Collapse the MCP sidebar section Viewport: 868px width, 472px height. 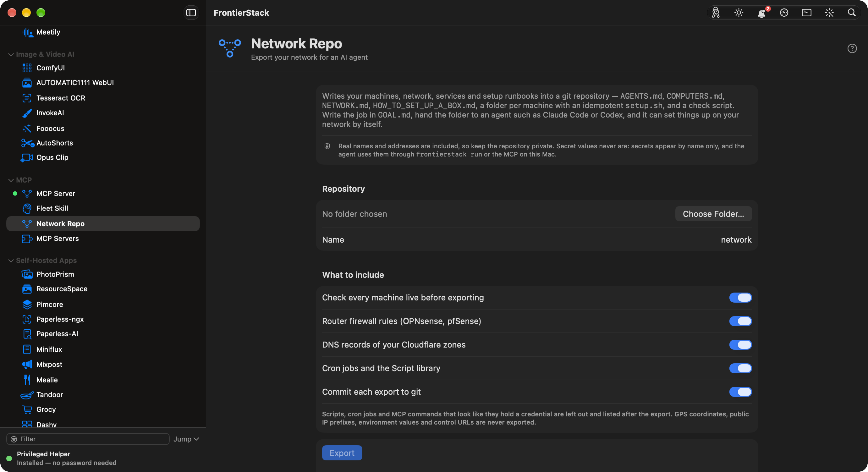(11, 180)
